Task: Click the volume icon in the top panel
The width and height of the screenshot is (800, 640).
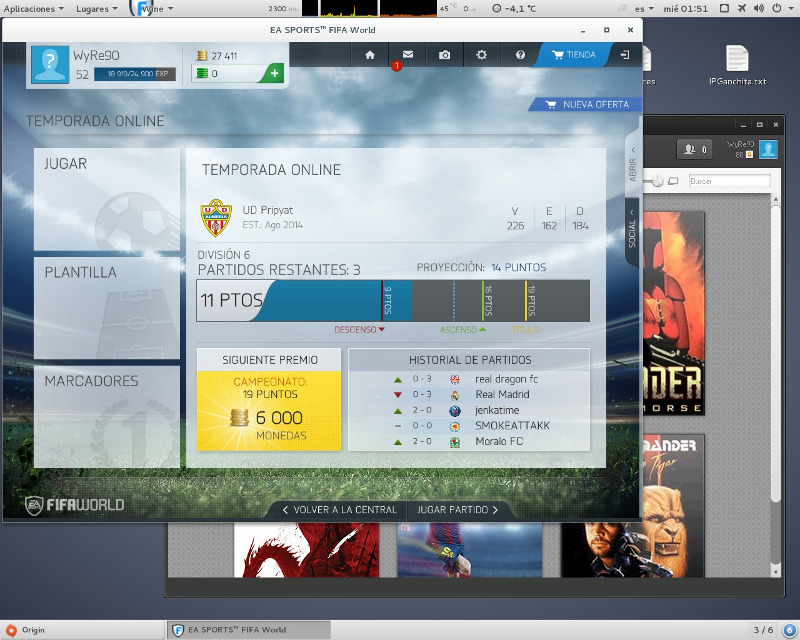Action: (759, 8)
